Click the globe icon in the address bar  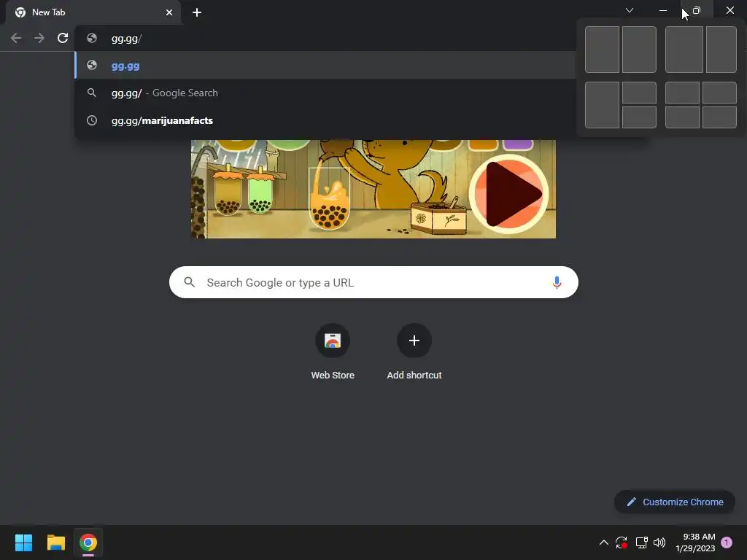point(92,38)
